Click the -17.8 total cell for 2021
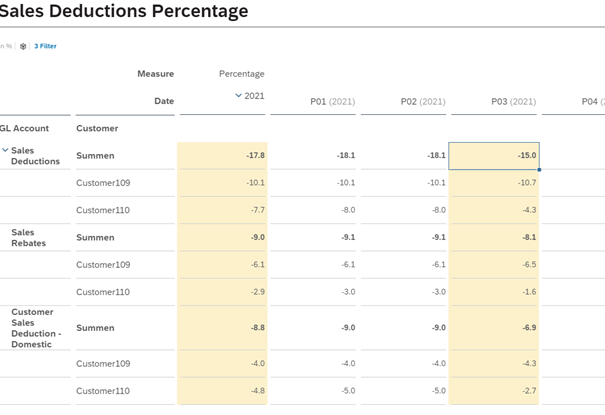Image resolution: width=605 pixels, height=415 pixels. coord(222,155)
